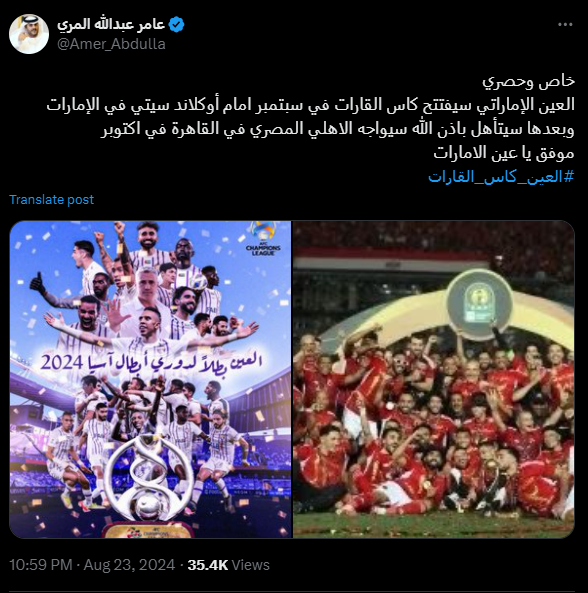Click the tweet line mentioning أوكلاند سيتي
Image resolution: width=588 pixels, height=593 pixels.
tap(310, 105)
